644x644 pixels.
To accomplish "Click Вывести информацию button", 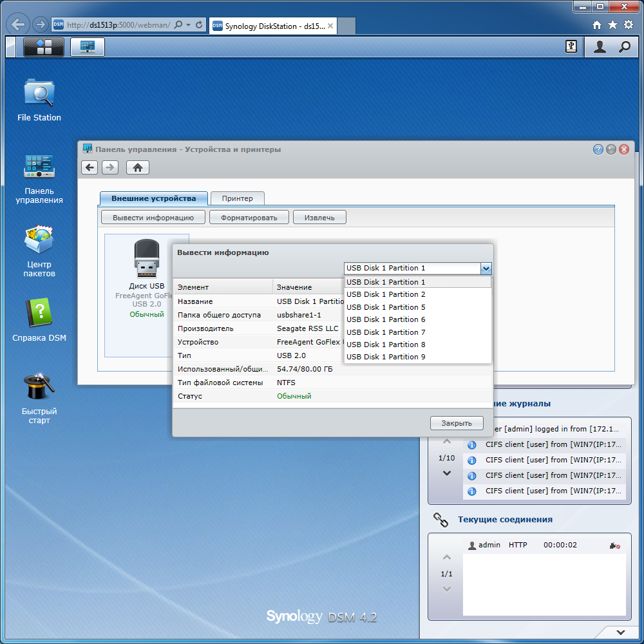I will point(153,218).
